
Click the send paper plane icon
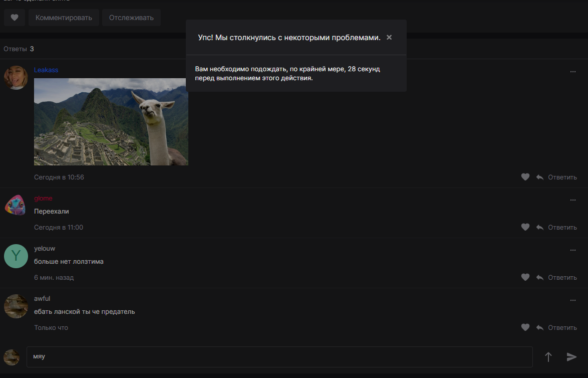tap(571, 357)
